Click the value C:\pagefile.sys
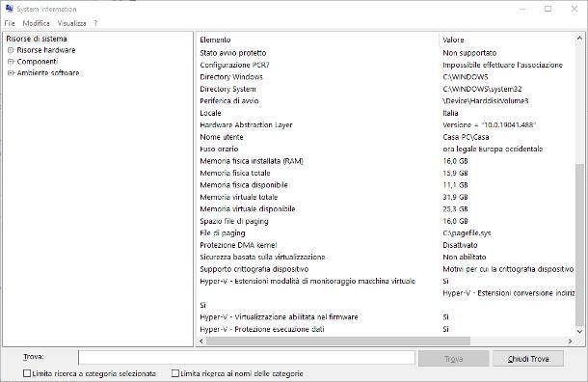This screenshot has width=588, height=382. coord(467,233)
